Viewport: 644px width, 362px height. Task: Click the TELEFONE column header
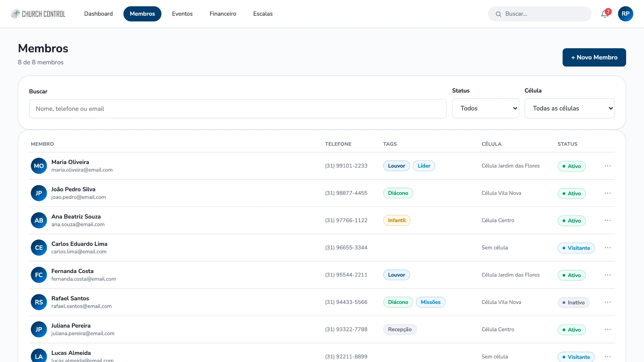coord(338,144)
